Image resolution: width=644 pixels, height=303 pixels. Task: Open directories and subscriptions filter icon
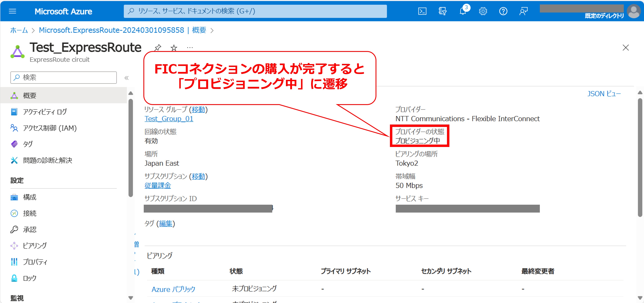tap(443, 11)
